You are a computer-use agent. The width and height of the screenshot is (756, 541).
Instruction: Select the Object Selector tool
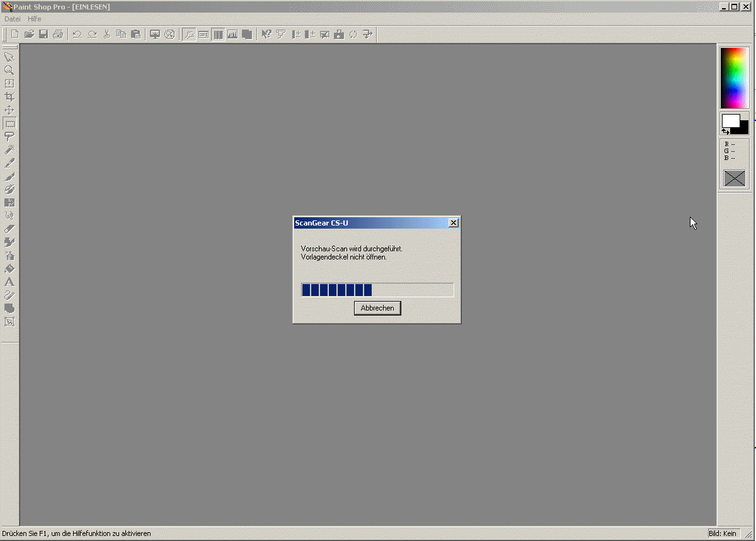coord(9,322)
